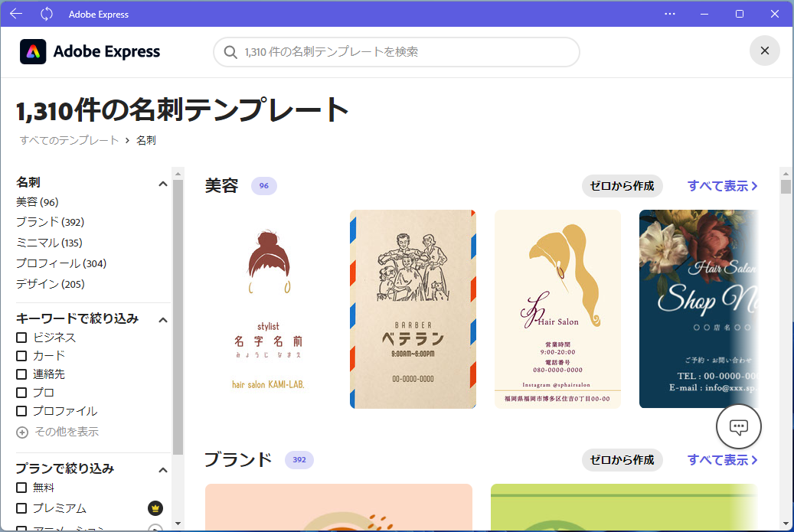
Task: Open the chat support bubble icon
Action: coord(738,426)
